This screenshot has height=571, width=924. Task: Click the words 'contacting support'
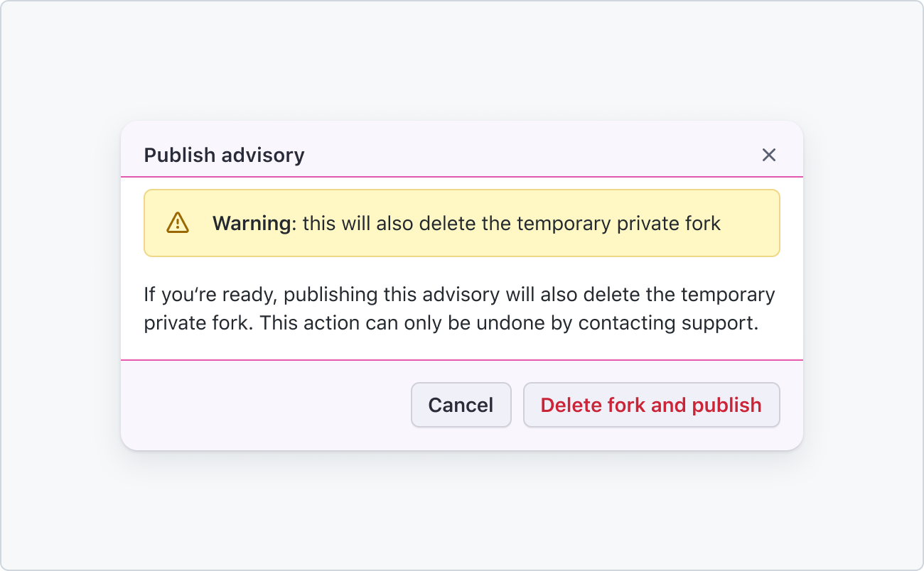669,323
